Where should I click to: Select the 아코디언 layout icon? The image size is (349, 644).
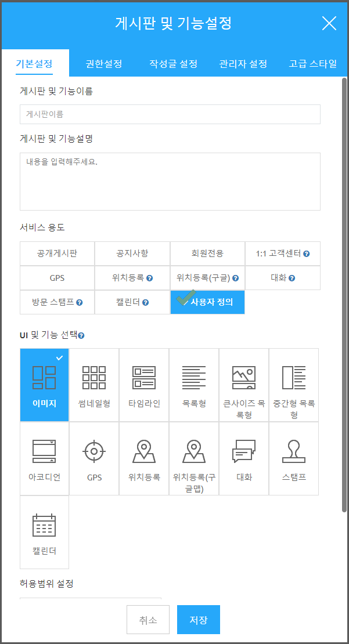44,451
